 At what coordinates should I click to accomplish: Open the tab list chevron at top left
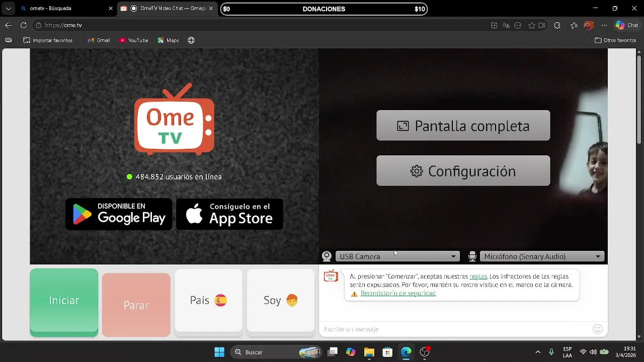pos(8,9)
